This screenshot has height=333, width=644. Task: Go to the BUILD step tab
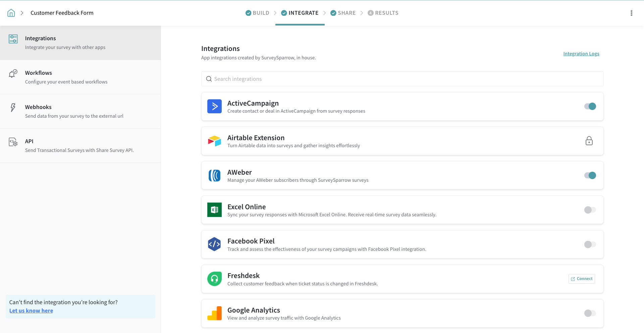(x=257, y=13)
